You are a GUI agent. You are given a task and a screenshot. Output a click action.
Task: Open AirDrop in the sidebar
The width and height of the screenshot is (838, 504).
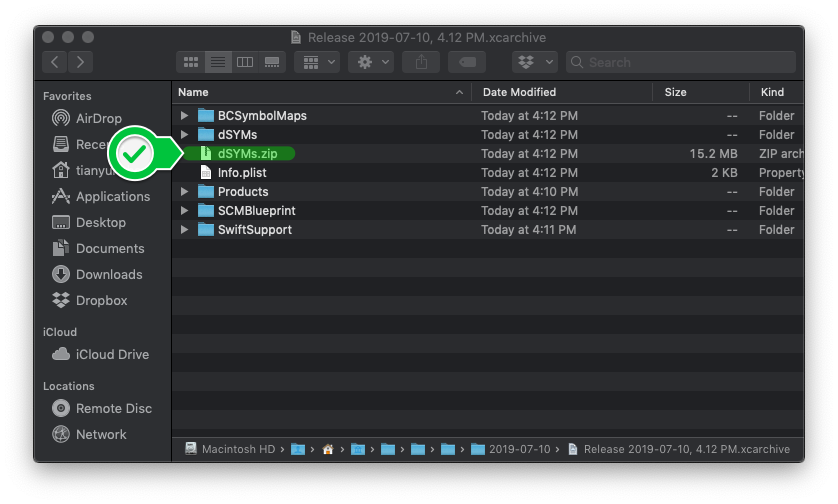[99, 118]
